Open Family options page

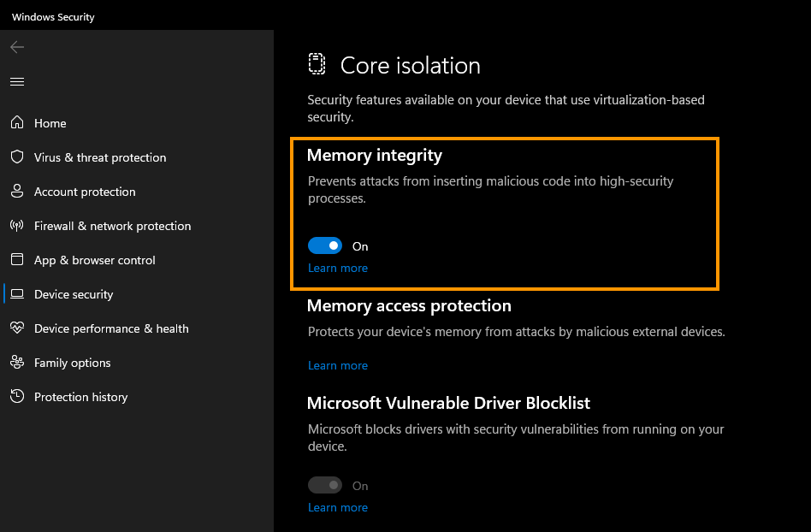(73, 363)
